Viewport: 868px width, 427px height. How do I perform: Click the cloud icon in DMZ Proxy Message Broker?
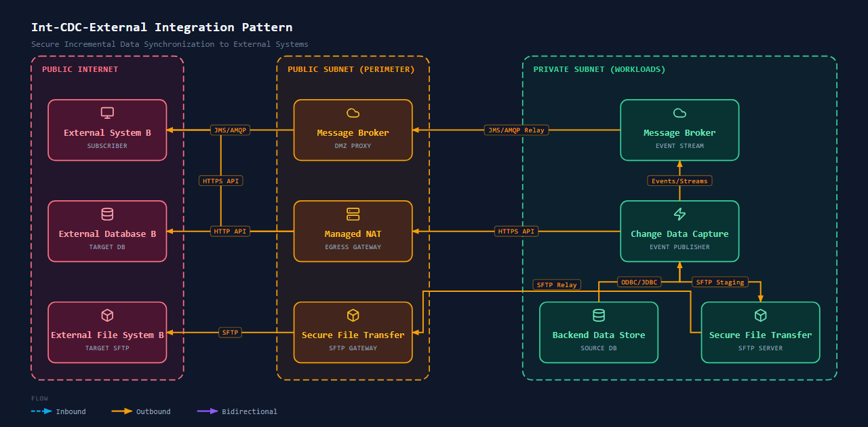(x=353, y=113)
